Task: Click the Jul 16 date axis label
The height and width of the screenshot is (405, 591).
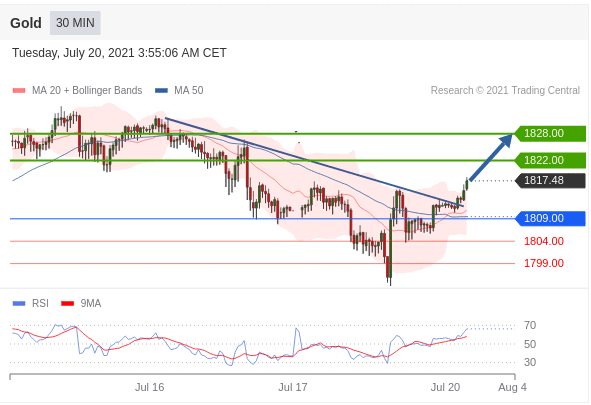Action: [x=150, y=387]
